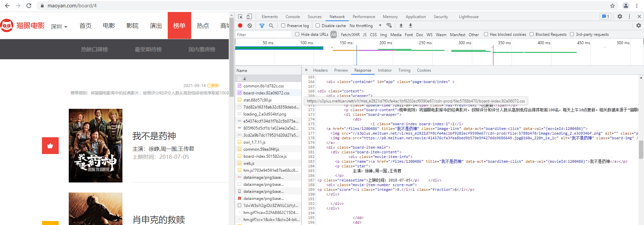644x225 pixels.
Task: Select the common.6b1d782c.css request
Action: (268, 86)
